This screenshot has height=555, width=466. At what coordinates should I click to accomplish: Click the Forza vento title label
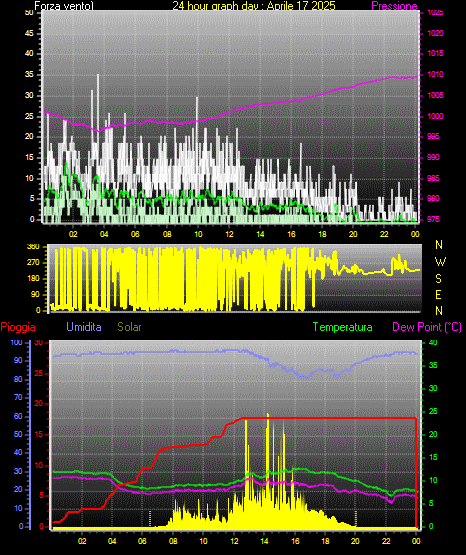64,6
